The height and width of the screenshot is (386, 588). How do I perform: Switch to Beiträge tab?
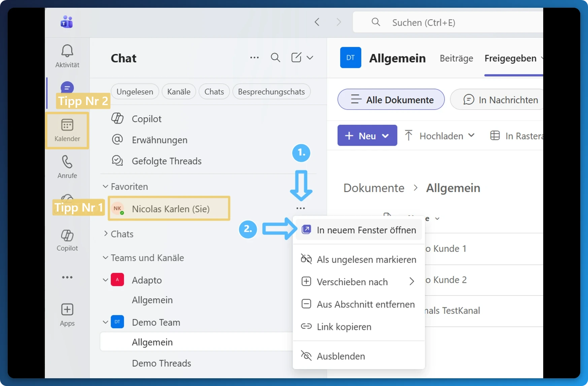[x=456, y=58]
